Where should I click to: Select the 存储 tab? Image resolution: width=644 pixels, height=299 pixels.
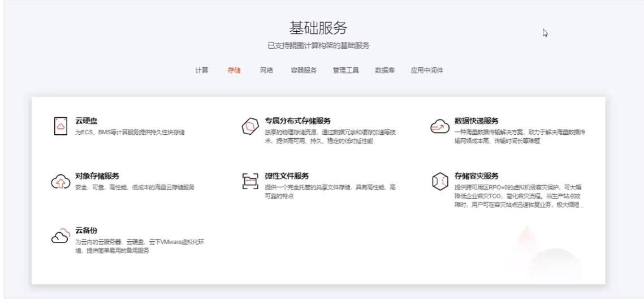point(234,70)
